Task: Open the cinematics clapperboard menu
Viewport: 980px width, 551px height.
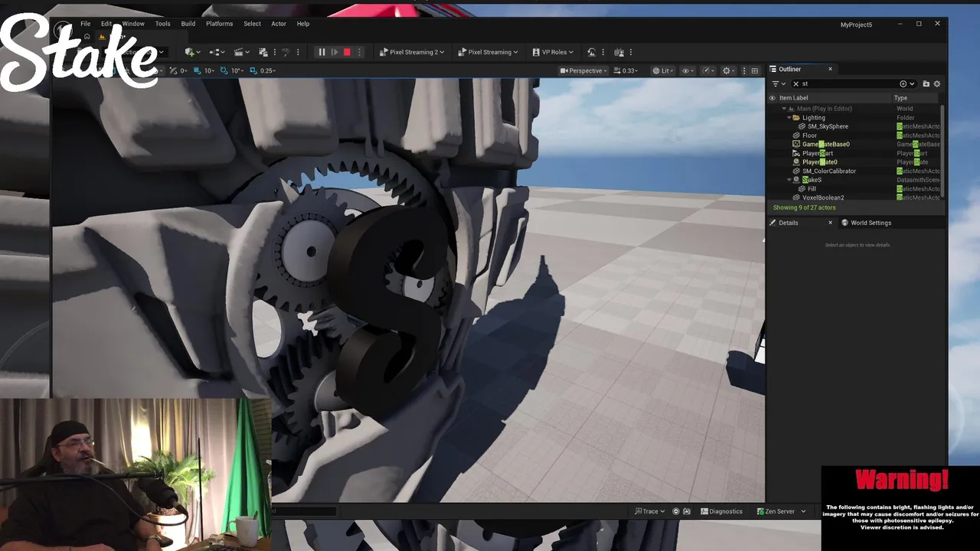Action: point(242,52)
